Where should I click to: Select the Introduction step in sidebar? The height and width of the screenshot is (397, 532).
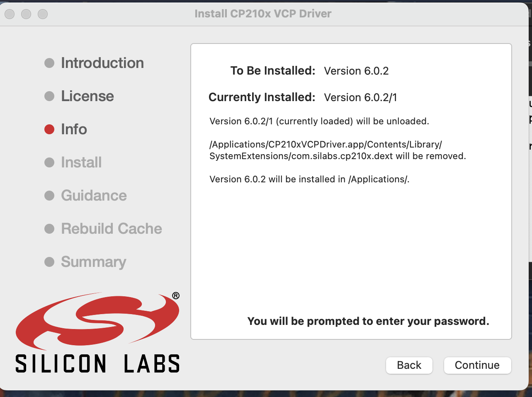click(102, 63)
